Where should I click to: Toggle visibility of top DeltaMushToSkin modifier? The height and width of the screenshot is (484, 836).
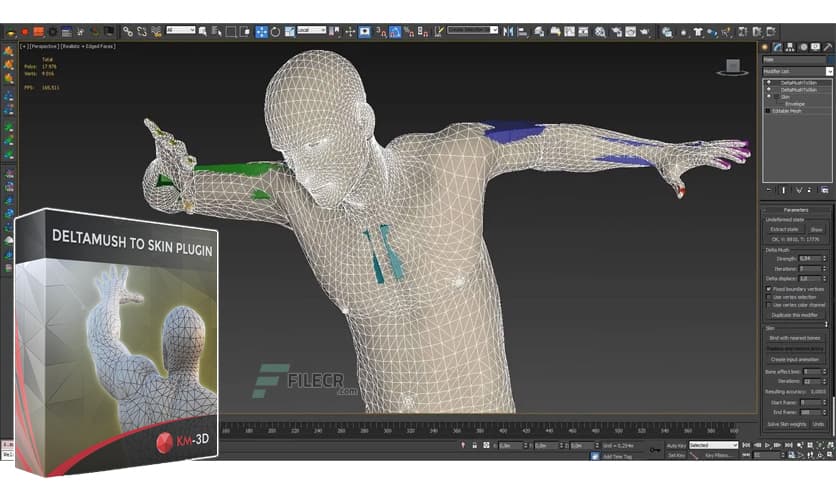point(768,83)
